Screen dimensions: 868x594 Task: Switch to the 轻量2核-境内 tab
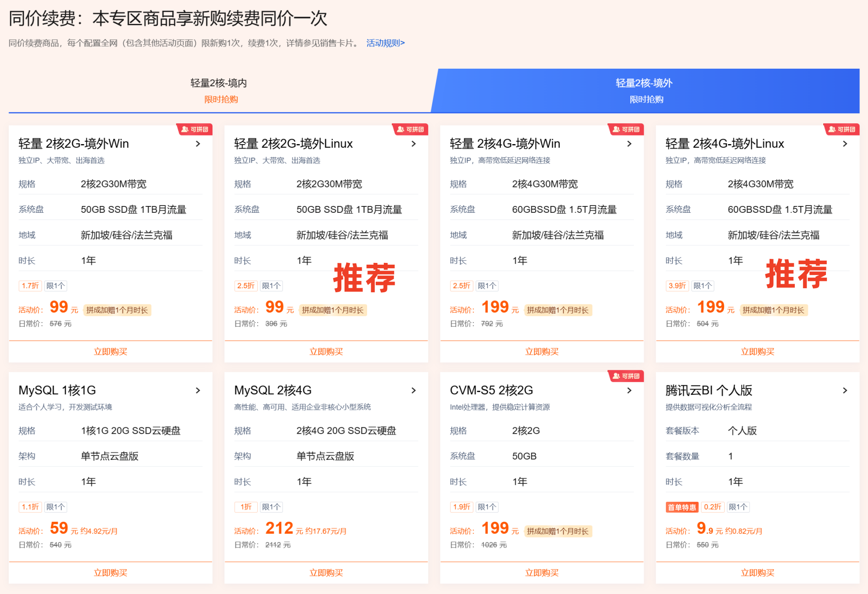point(220,90)
